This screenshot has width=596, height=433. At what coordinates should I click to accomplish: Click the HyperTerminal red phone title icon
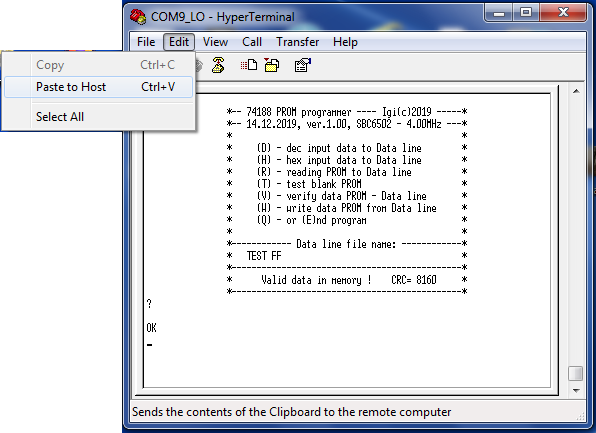click(x=138, y=17)
